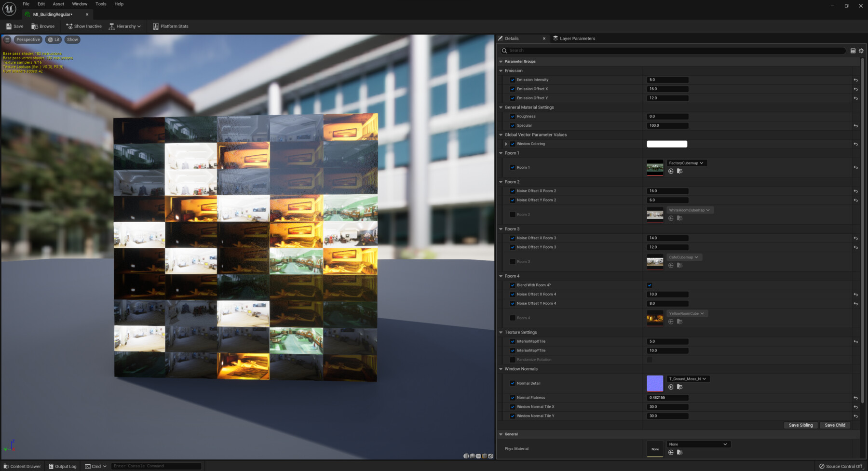Reset Noise Offset X Room 2

tap(855, 191)
